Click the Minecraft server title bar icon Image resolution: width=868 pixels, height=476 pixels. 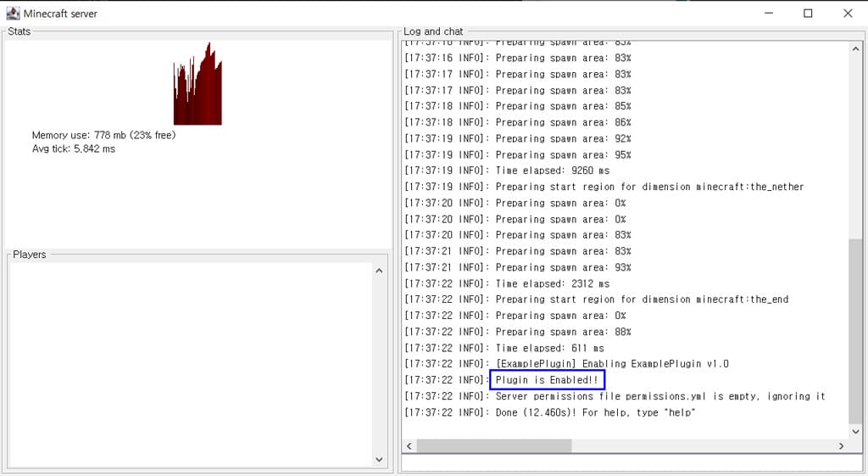point(13,14)
